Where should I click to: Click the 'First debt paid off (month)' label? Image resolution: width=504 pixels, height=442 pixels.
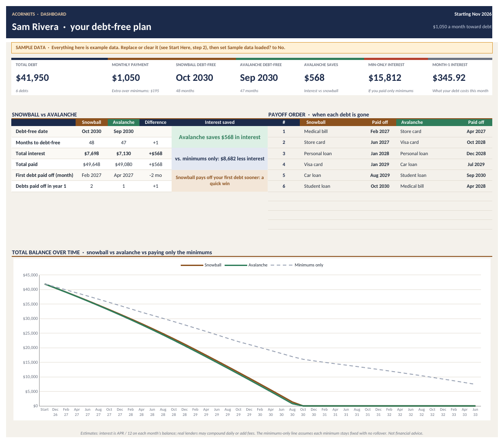point(44,175)
